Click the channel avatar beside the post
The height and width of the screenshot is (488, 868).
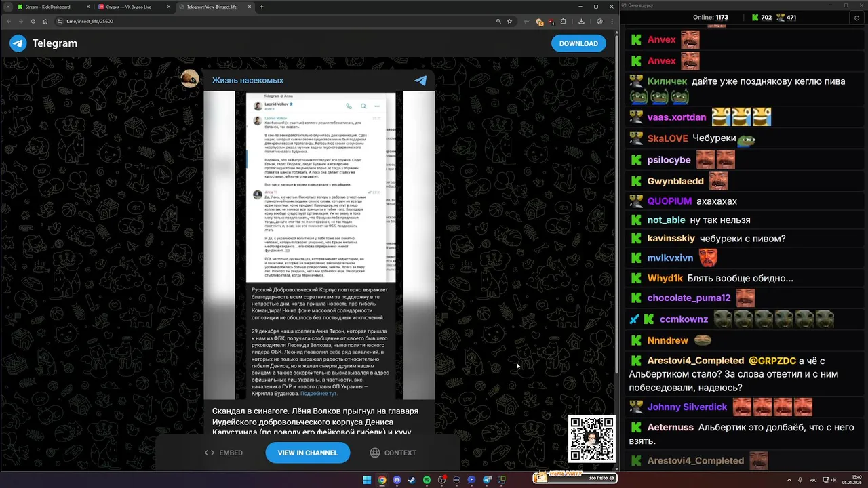(190, 79)
